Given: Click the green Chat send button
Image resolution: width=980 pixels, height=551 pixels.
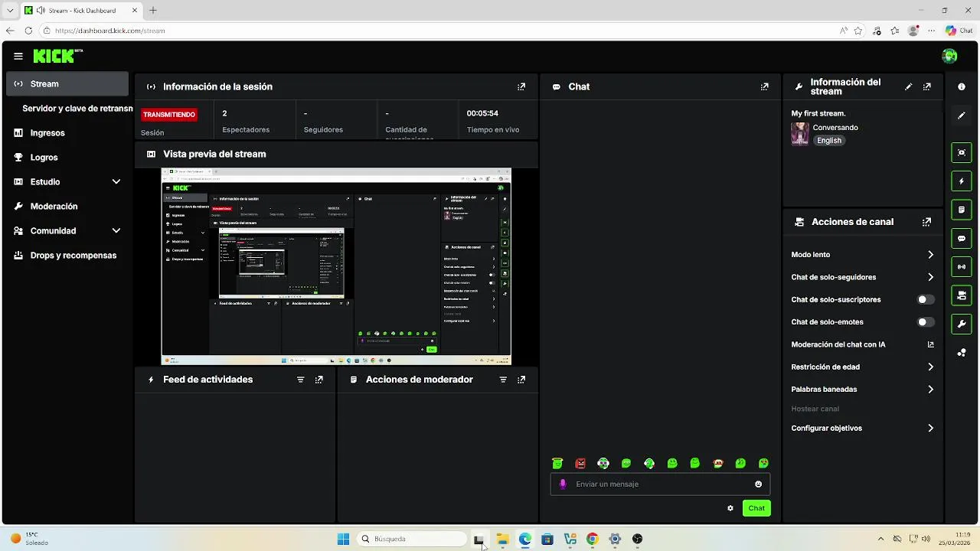Looking at the screenshot, I should point(756,508).
